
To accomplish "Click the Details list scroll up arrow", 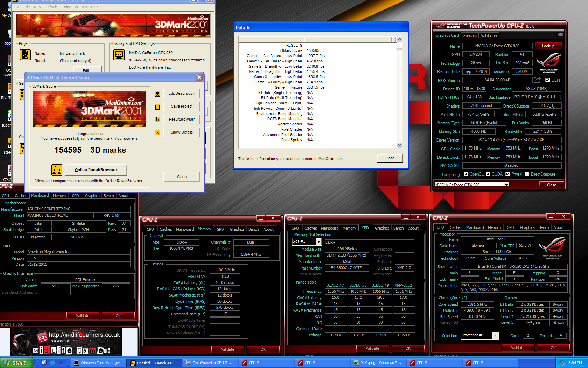I will [x=400, y=40].
